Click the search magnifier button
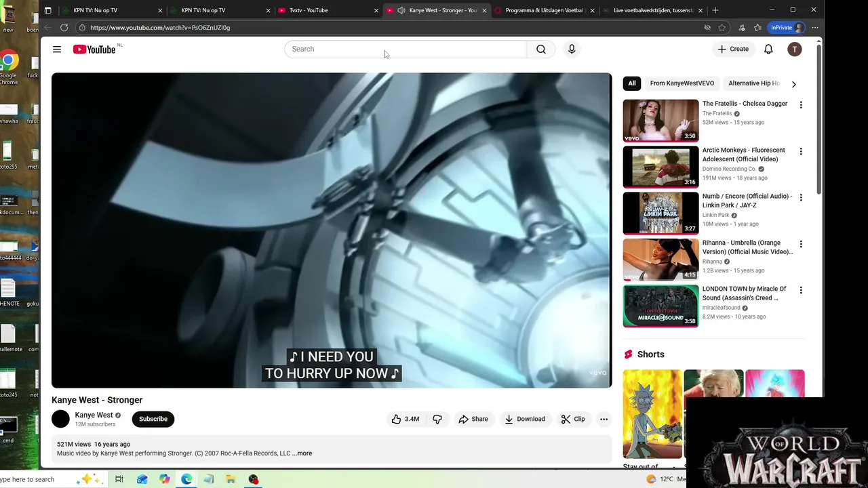This screenshot has width=868, height=488. (541, 49)
